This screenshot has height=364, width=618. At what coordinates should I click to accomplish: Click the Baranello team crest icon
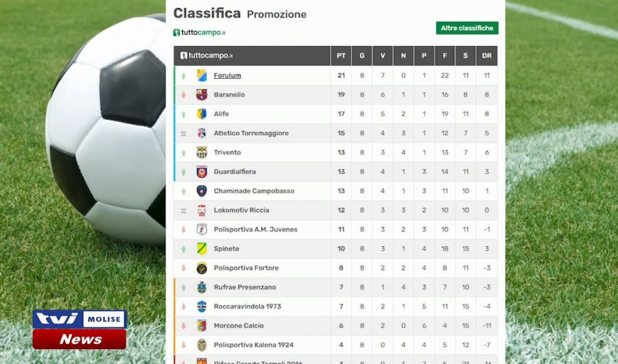(x=202, y=95)
